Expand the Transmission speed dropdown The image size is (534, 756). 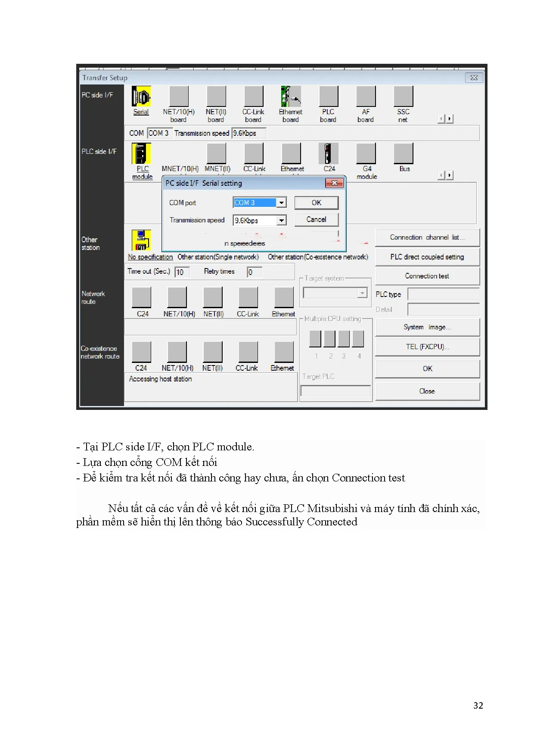pyautogui.click(x=282, y=221)
